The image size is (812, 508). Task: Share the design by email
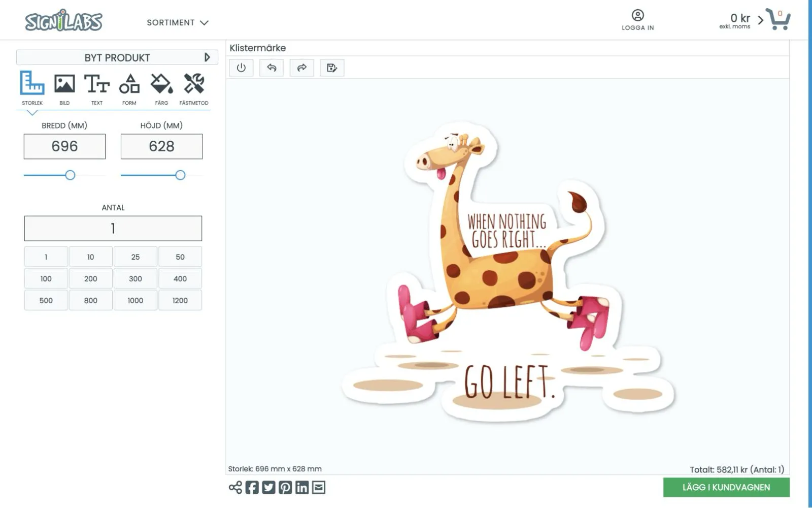pos(319,488)
